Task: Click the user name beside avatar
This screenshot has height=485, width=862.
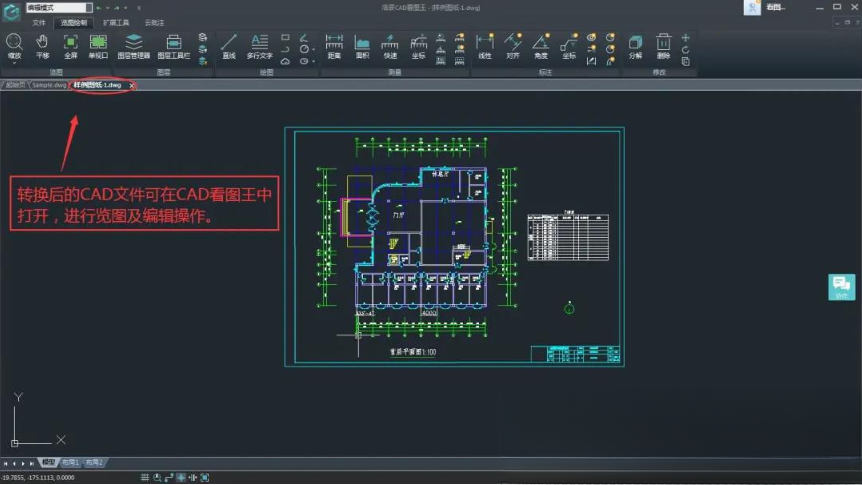Action: 776,7
